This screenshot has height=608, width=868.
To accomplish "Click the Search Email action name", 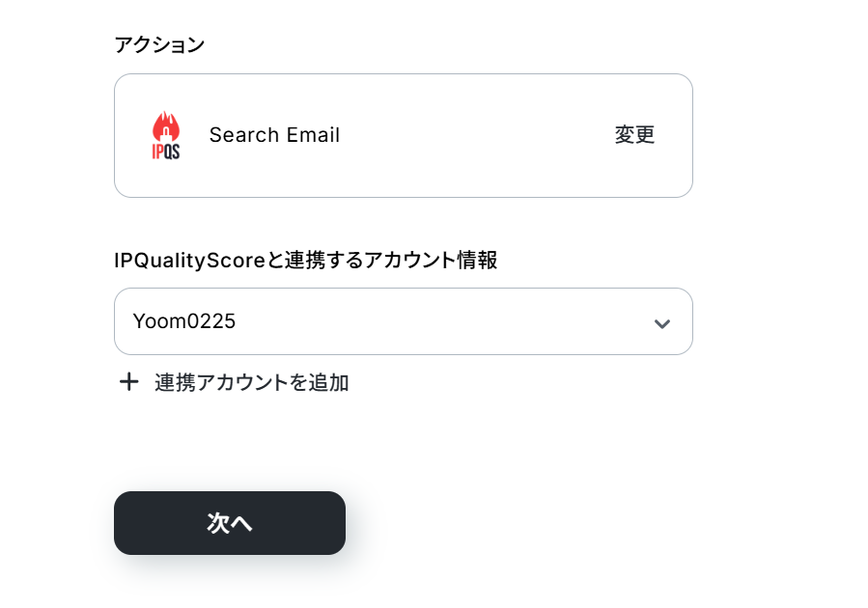I will click(x=274, y=135).
